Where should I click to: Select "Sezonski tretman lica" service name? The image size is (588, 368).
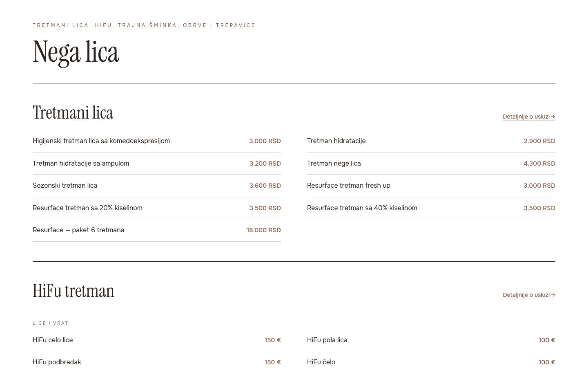[x=65, y=186]
